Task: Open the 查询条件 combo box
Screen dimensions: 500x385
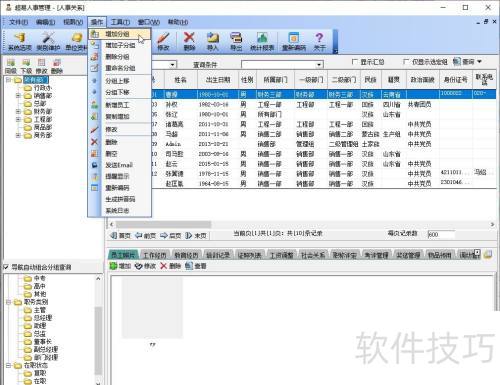Action: (x=282, y=64)
